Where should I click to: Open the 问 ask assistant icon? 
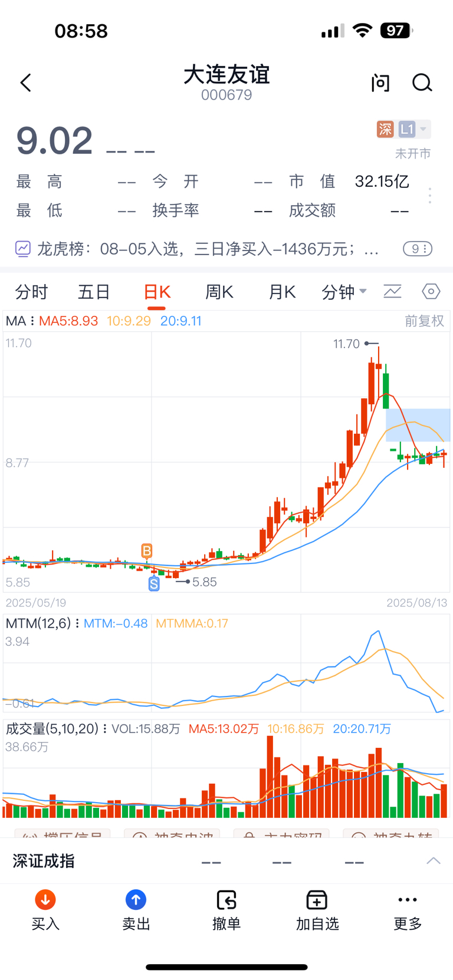(380, 83)
